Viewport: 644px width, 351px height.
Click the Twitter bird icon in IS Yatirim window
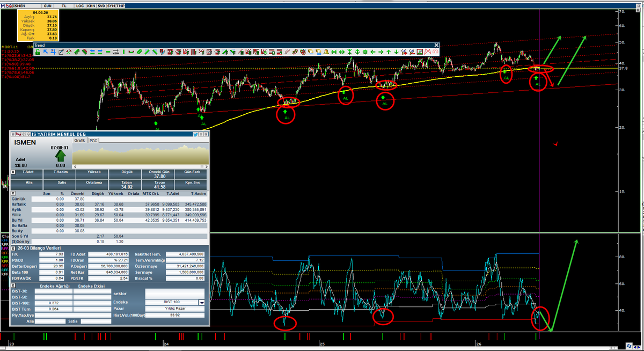[195, 134]
